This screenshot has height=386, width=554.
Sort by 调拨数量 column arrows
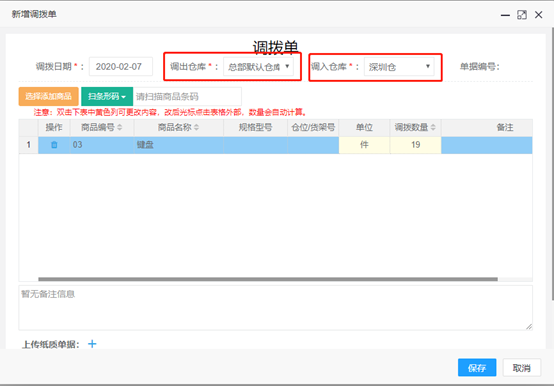tap(433, 127)
